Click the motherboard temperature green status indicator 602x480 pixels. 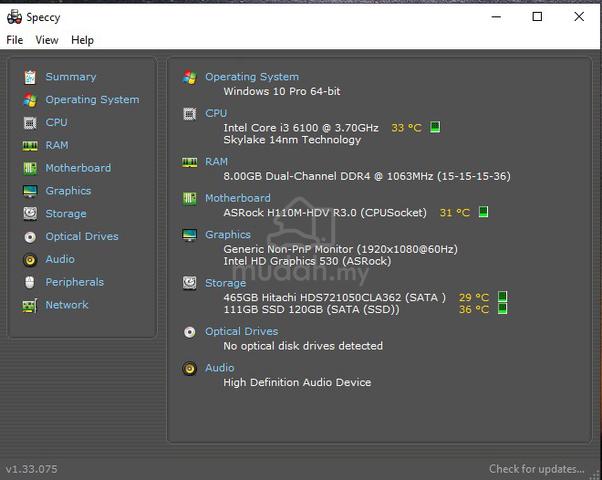(x=483, y=212)
